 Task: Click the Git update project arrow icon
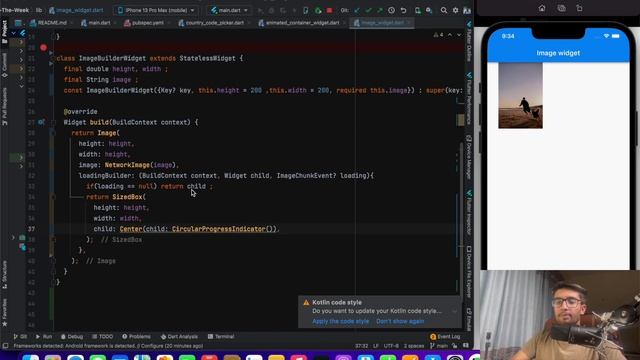357,10
